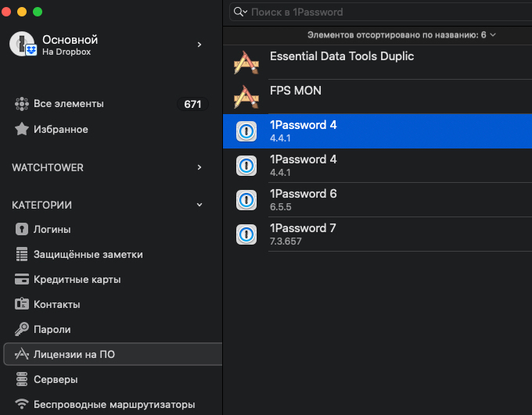Screen dimensions: 532x415
Task: Click the Все элементы grid icon
Action: (x=22, y=104)
